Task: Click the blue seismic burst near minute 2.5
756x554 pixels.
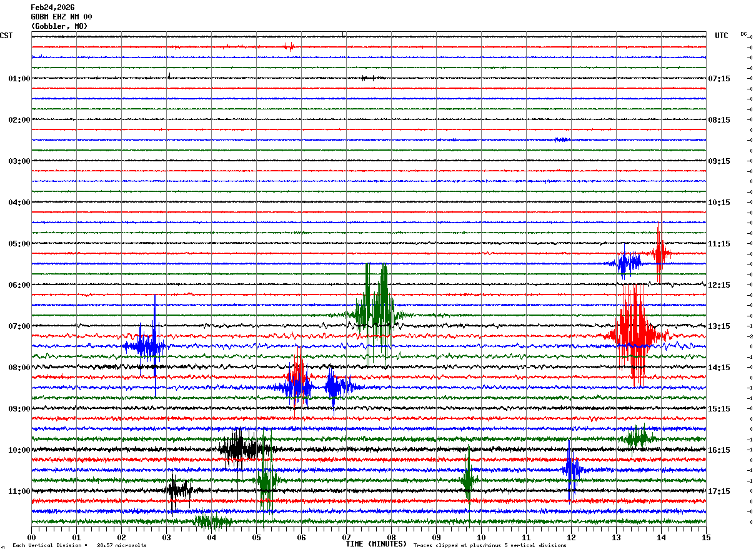Action: [146, 345]
